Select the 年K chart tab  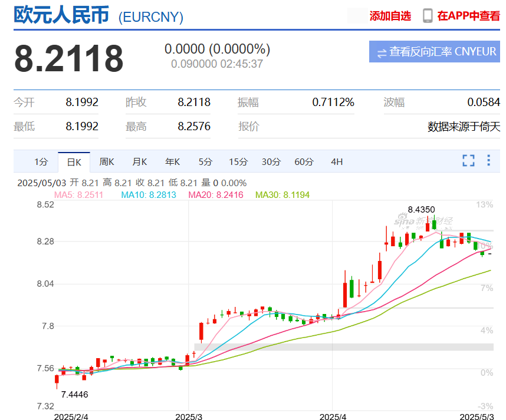click(x=173, y=162)
